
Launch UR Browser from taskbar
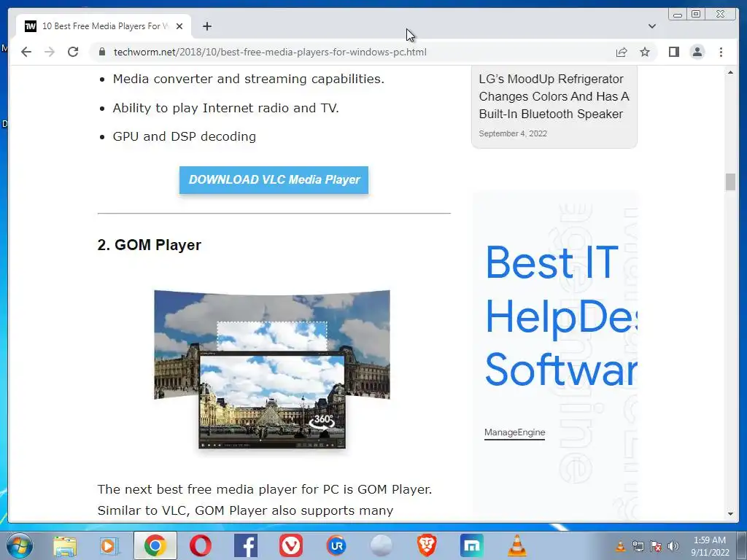point(336,545)
